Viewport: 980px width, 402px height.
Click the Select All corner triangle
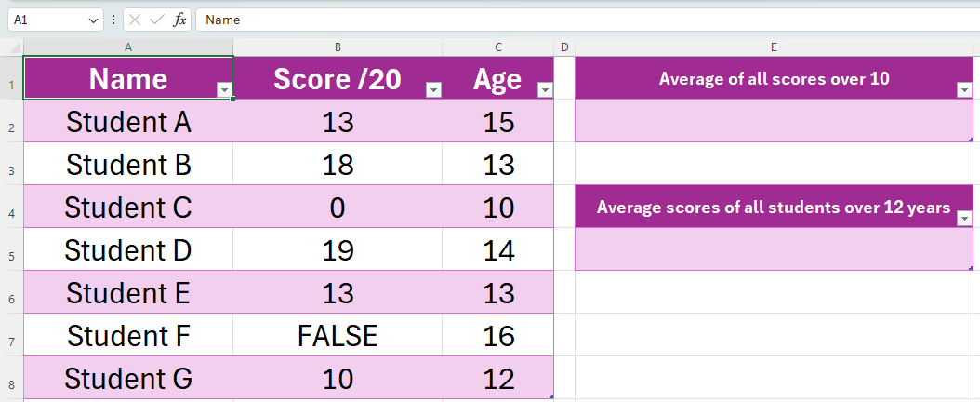14,47
